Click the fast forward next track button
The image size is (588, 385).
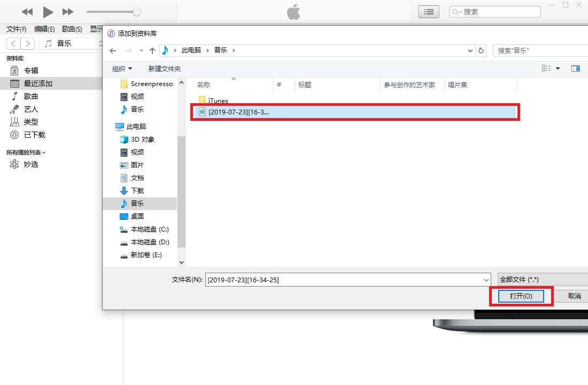[x=68, y=12]
